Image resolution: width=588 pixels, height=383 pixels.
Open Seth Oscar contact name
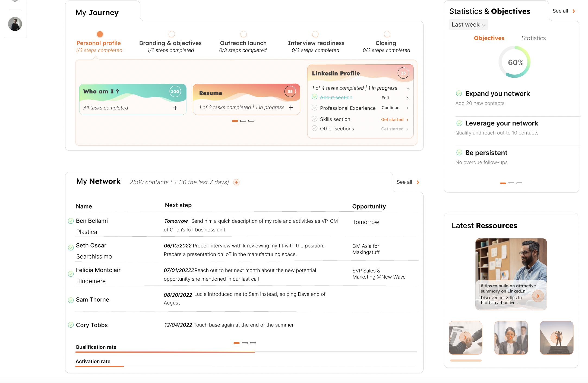tap(91, 246)
